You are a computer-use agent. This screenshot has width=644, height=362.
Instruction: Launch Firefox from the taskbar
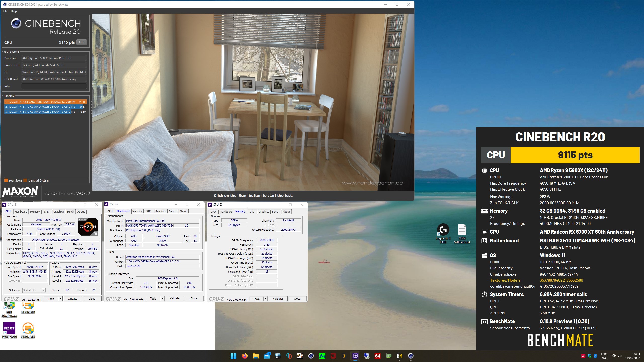coord(245,356)
